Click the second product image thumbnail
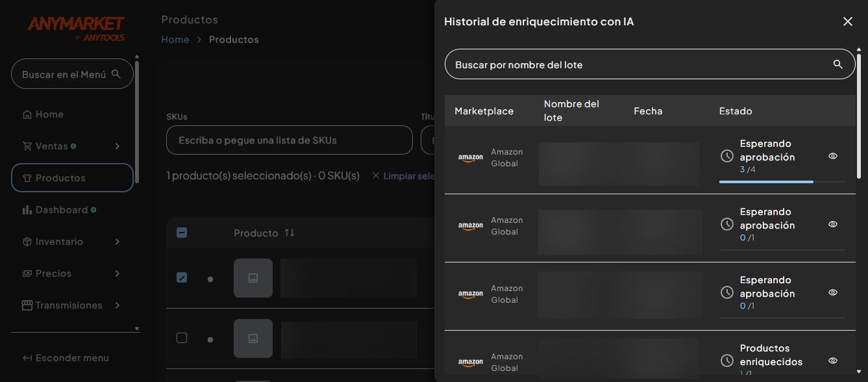The image size is (868, 382). (x=253, y=338)
